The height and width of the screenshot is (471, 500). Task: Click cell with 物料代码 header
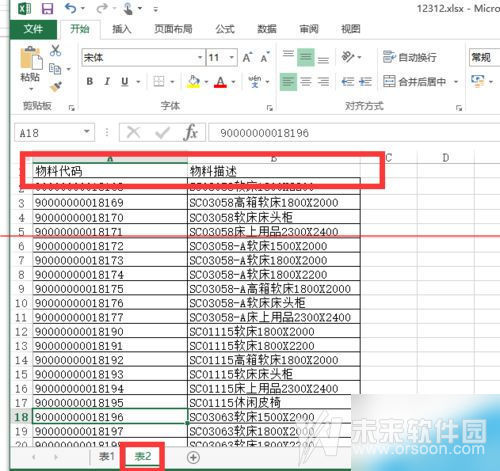point(110,171)
